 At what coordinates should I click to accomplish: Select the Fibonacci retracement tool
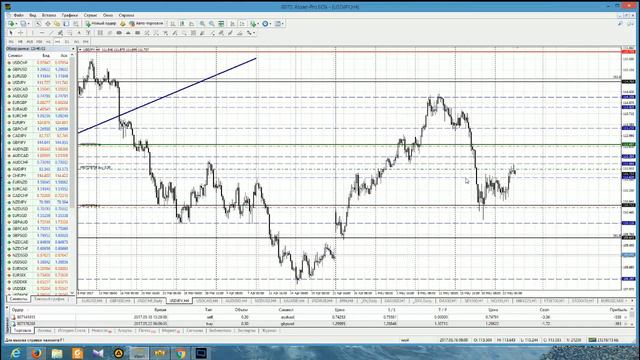(x=70, y=33)
